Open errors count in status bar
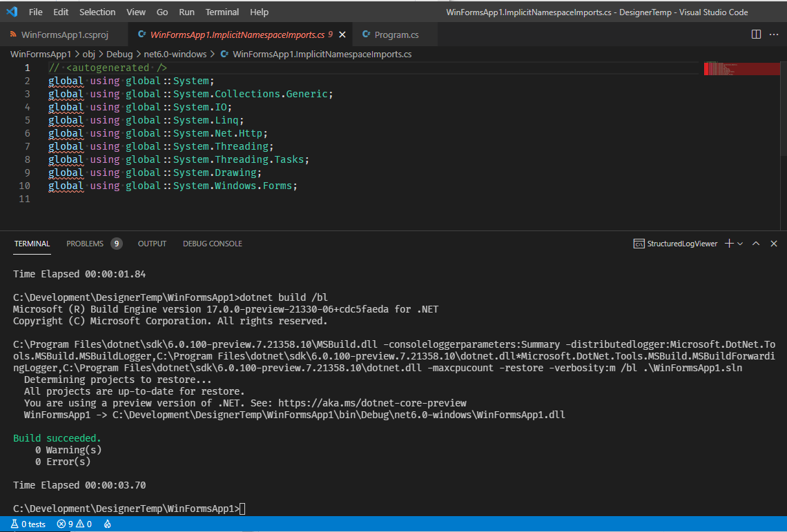Screen dimensions: 787x532 66,524
